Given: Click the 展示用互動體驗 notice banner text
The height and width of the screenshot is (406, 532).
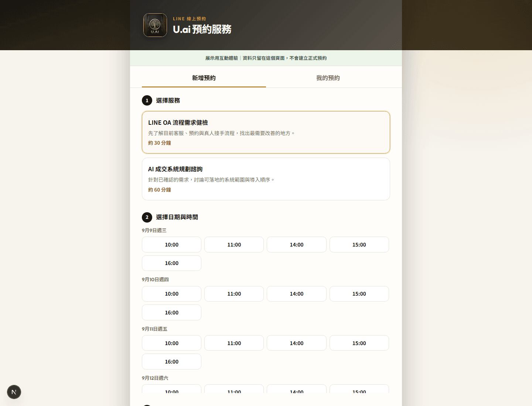Looking at the screenshot, I should pos(266,58).
